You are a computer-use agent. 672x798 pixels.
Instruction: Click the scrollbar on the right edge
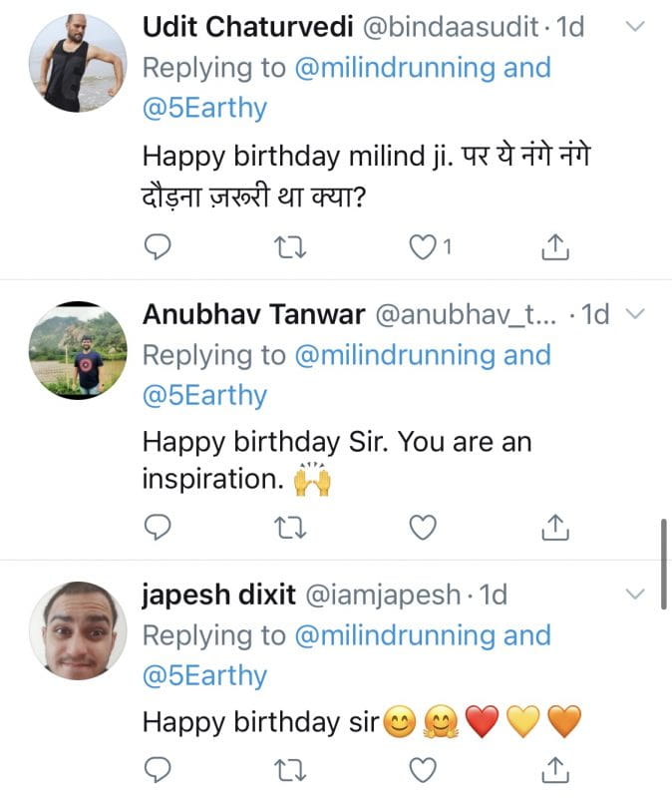pyautogui.click(x=665, y=564)
